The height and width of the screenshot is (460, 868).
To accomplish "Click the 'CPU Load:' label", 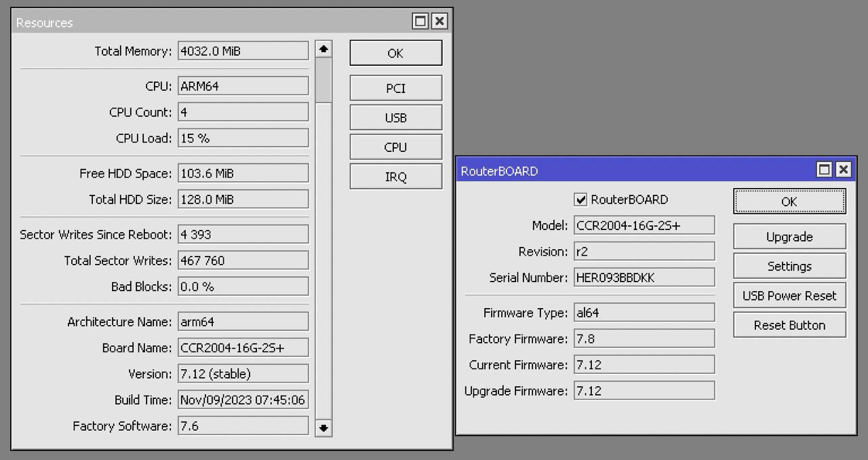I will click(x=144, y=138).
